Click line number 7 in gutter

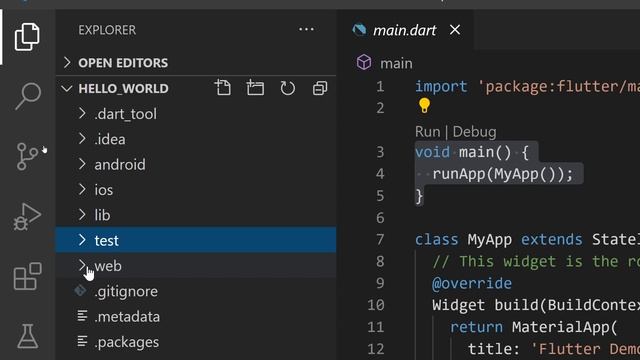point(380,239)
